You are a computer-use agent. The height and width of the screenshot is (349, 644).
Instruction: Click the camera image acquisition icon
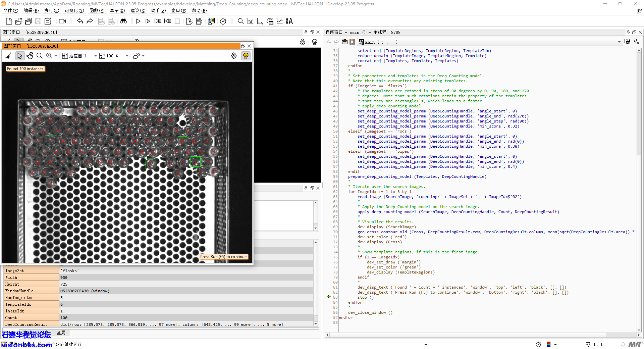point(62,21)
